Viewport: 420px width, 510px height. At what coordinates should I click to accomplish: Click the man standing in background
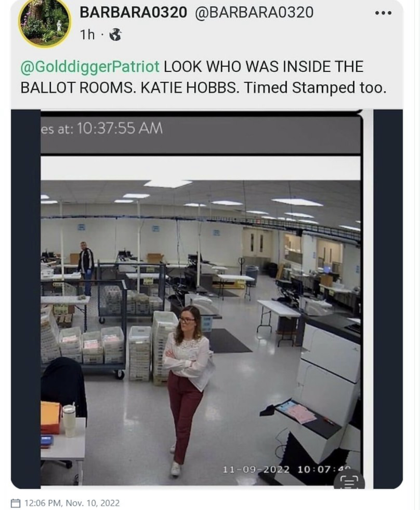[x=86, y=268]
